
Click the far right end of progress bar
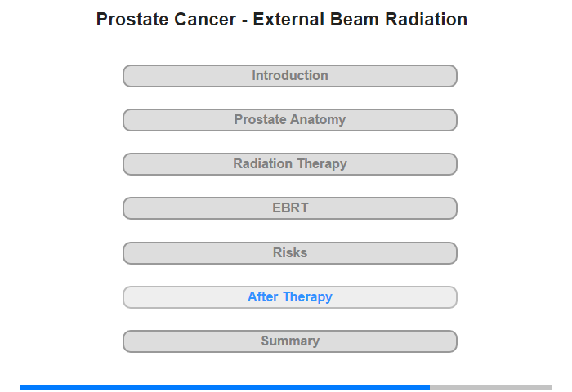pos(551,387)
